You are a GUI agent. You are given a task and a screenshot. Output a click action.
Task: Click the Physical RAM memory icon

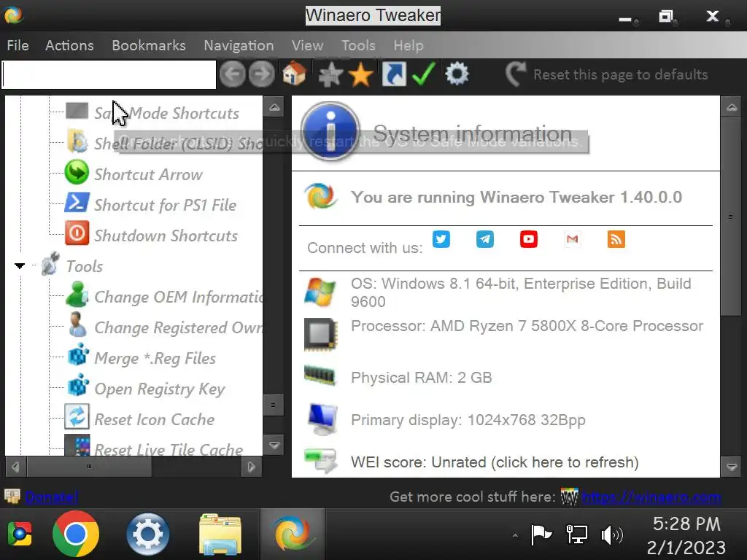[x=320, y=376]
